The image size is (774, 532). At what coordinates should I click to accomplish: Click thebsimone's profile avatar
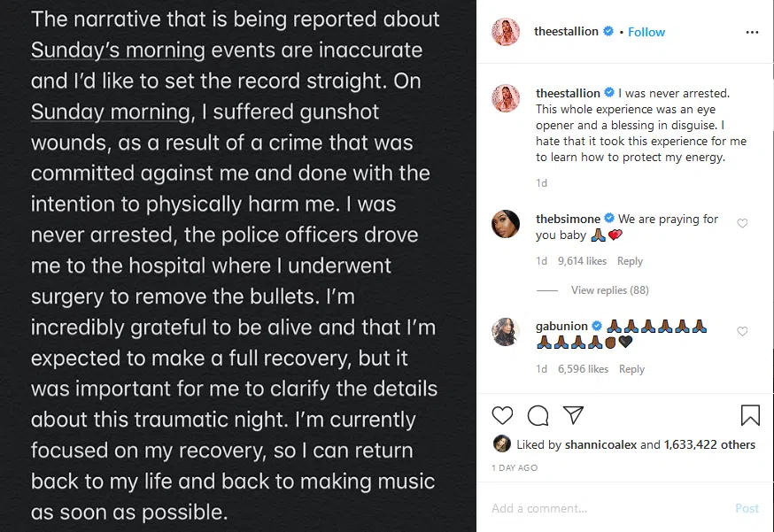(x=506, y=225)
